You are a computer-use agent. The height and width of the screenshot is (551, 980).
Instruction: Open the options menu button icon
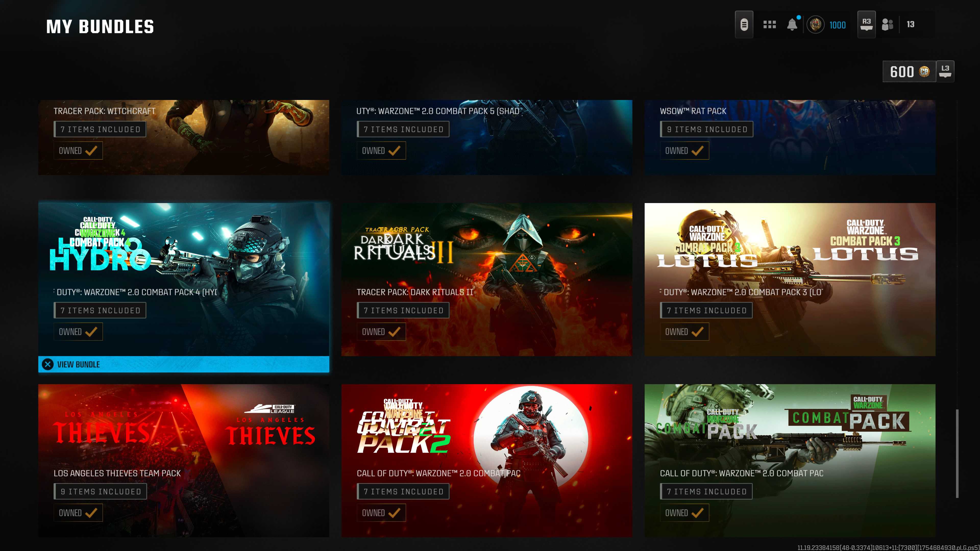(744, 25)
